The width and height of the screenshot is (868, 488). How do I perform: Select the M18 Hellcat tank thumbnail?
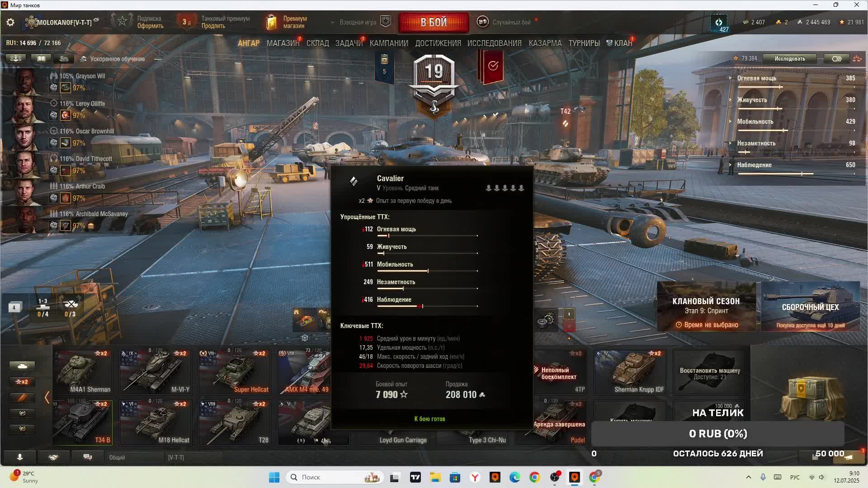[155, 422]
